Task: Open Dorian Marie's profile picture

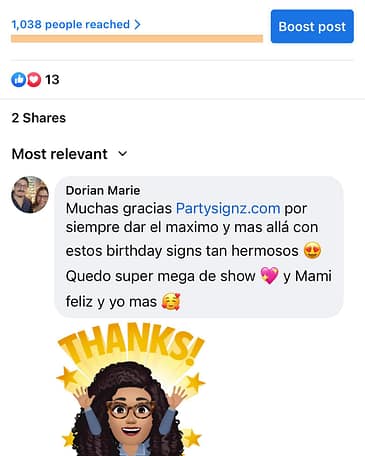Action: tap(30, 194)
